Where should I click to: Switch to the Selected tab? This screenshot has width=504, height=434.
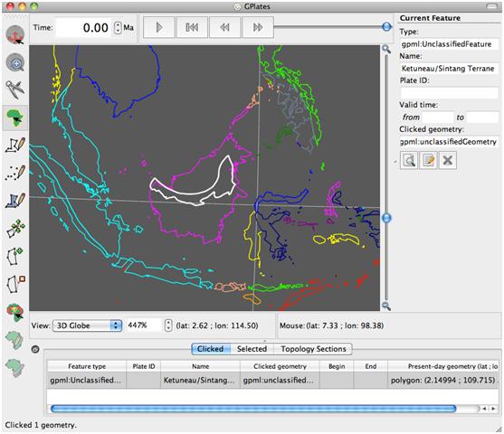pyautogui.click(x=252, y=349)
